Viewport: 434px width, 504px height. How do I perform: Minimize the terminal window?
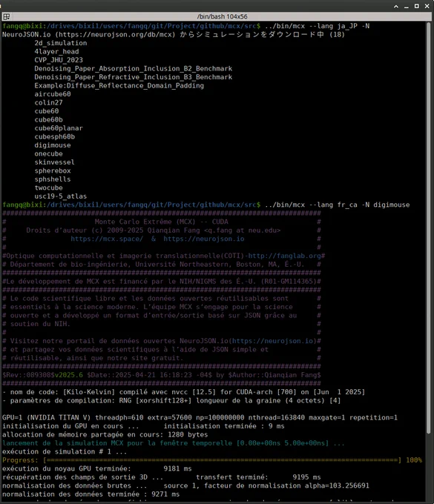(x=407, y=6)
